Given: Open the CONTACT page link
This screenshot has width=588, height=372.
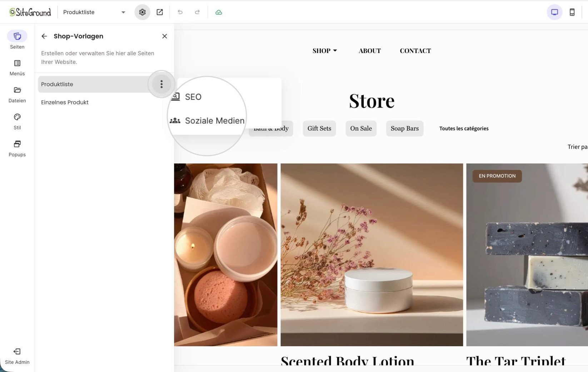Looking at the screenshot, I should pos(415,51).
